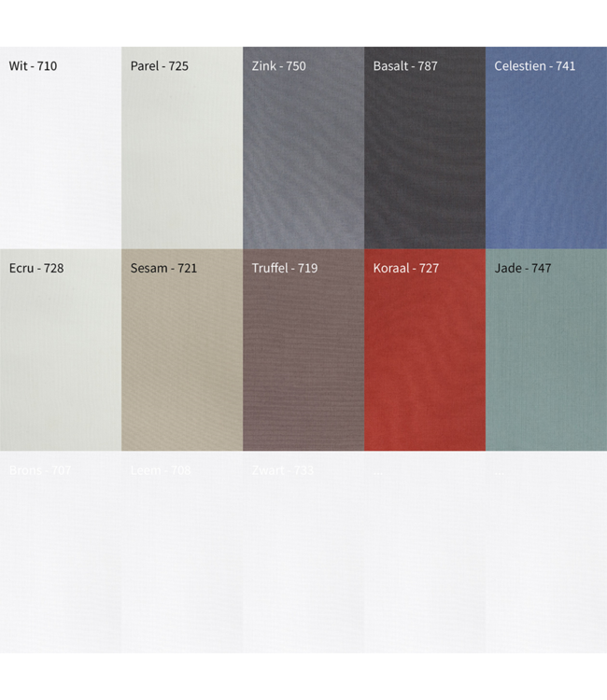Viewport: 607px width, 700px height.
Task: Pick the beige Sesam - 721 swatch
Action: (x=182, y=359)
